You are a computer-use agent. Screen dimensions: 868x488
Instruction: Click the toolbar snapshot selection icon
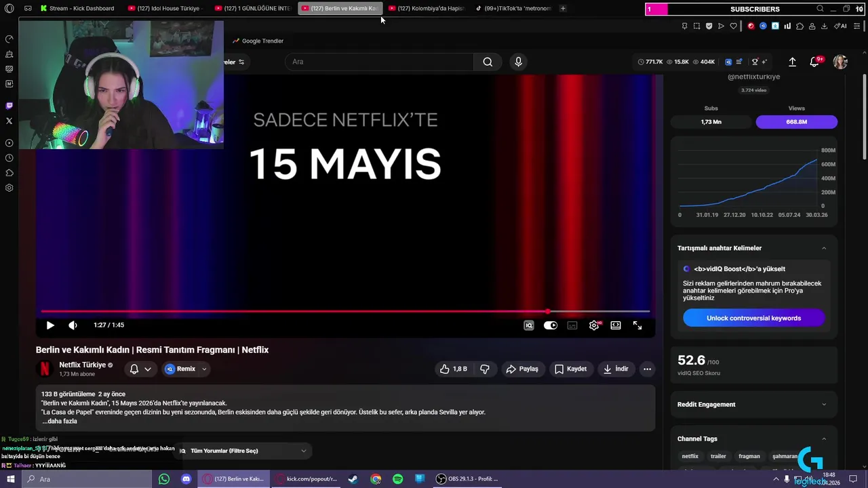point(696,26)
